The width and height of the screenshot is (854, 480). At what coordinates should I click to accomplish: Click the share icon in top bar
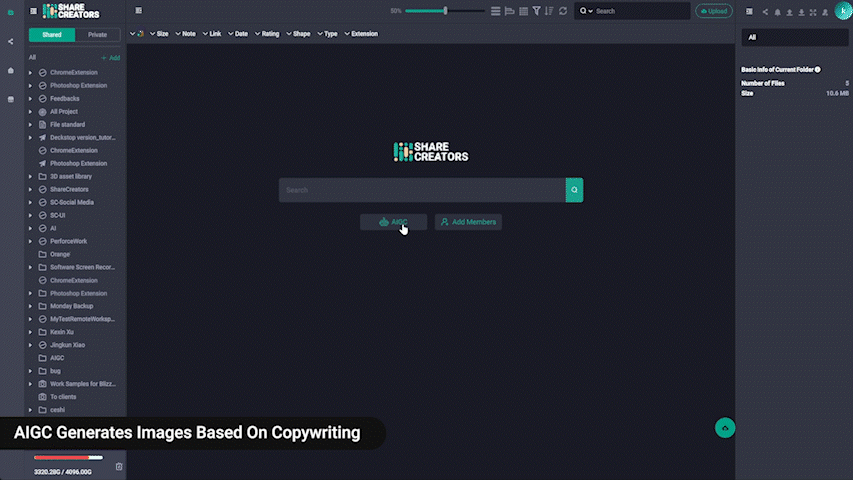click(x=765, y=12)
